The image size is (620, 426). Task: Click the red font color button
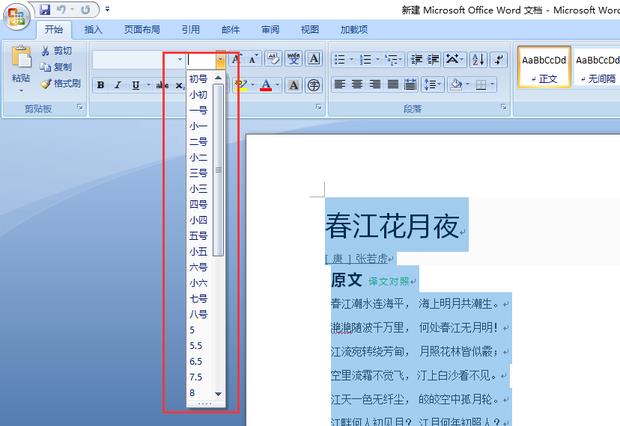click(x=265, y=86)
